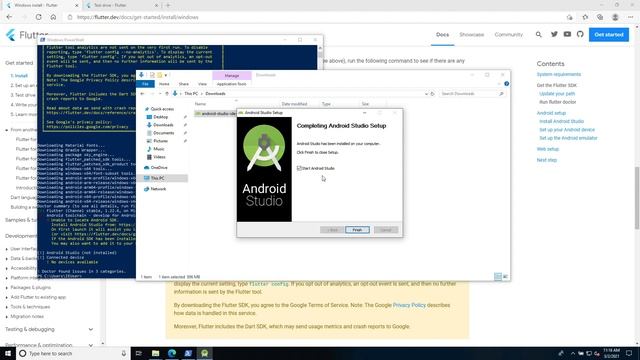Select Desktop in Explorer sidebar
The height and width of the screenshot is (360, 640).
[x=160, y=117]
